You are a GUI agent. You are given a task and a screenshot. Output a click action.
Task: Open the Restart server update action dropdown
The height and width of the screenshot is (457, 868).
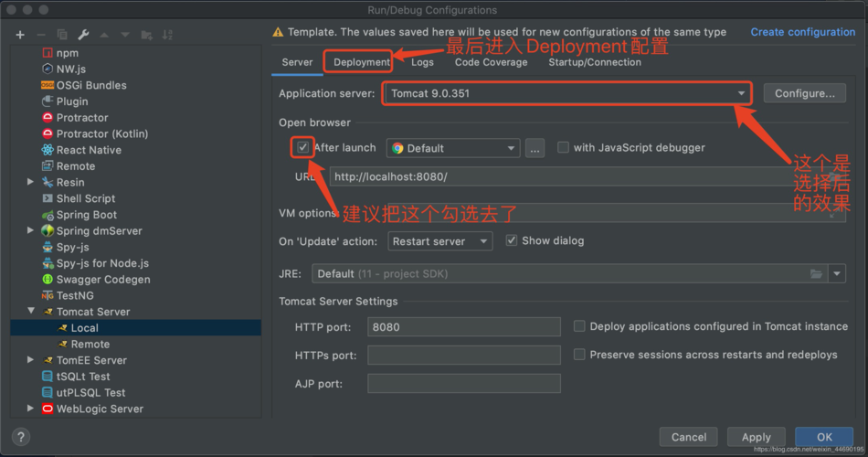point(440,241)
